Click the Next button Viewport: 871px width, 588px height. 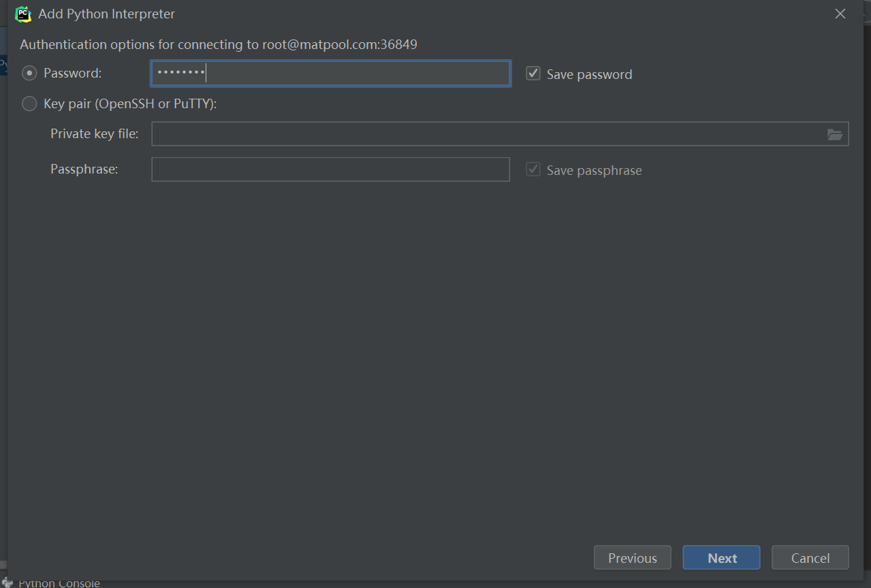[x=721, y=557]
